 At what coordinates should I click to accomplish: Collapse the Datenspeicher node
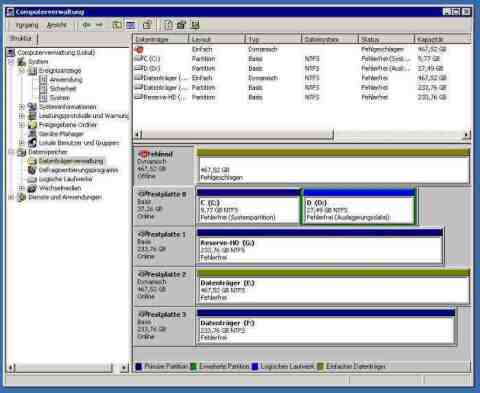point(11,152)
